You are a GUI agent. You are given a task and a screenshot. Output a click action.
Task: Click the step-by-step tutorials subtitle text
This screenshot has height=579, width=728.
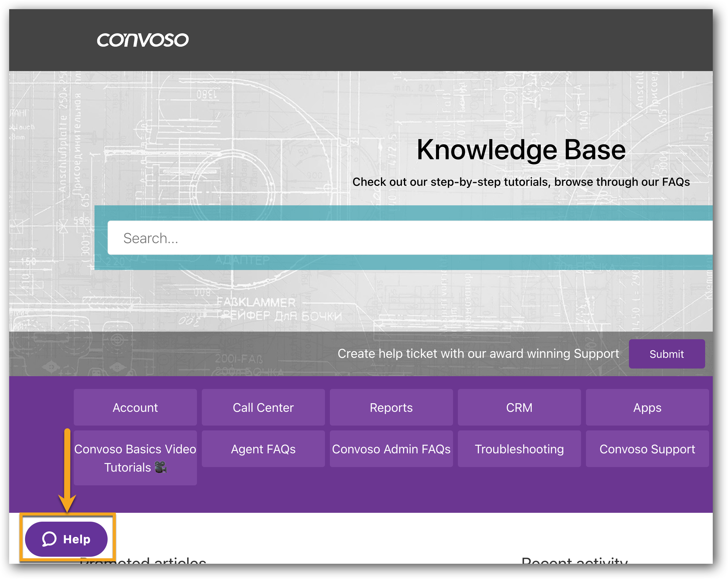point(521,182)
